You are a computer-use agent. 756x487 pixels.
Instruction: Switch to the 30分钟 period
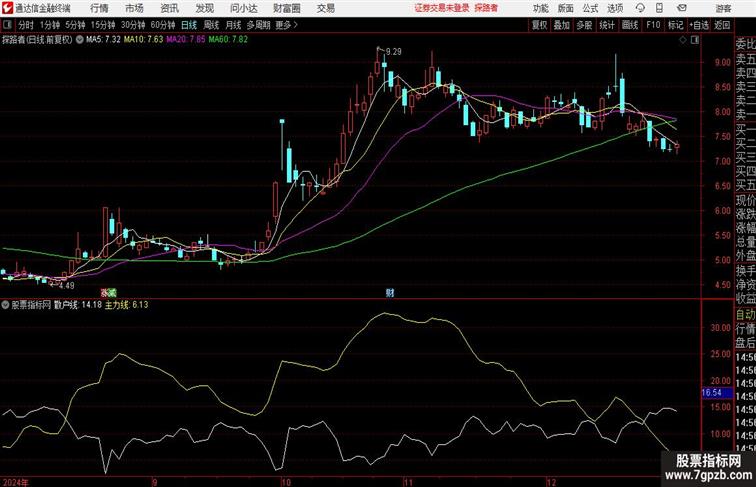tap(133, 25)
